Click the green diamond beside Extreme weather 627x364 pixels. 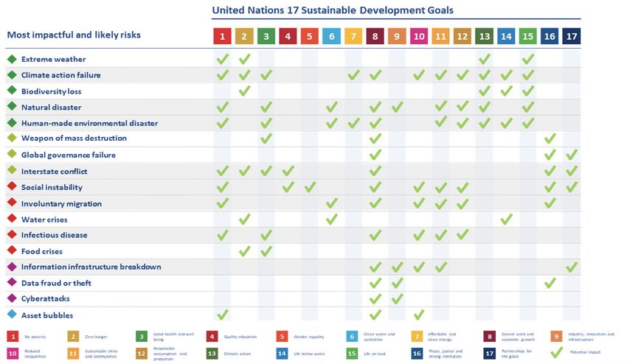point(12,59)
